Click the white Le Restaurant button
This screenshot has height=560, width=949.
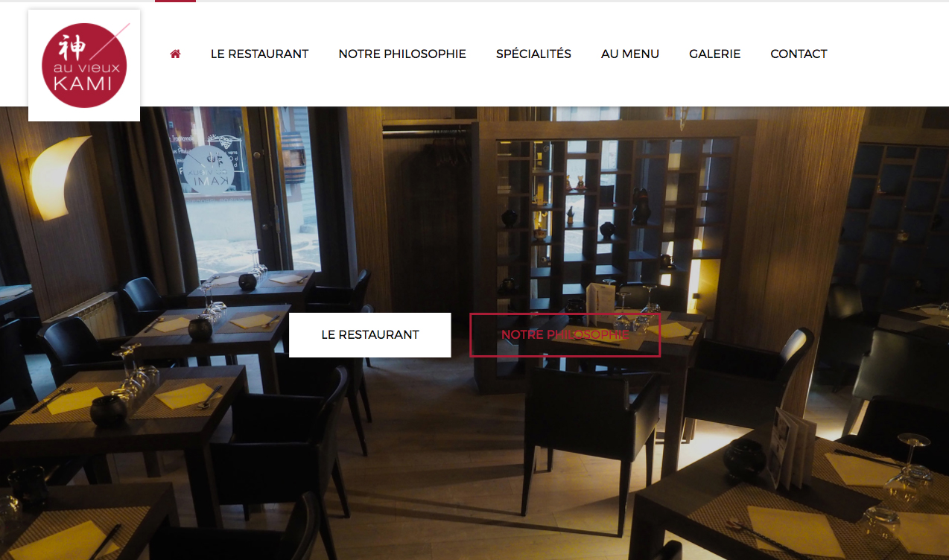[370, 335]
